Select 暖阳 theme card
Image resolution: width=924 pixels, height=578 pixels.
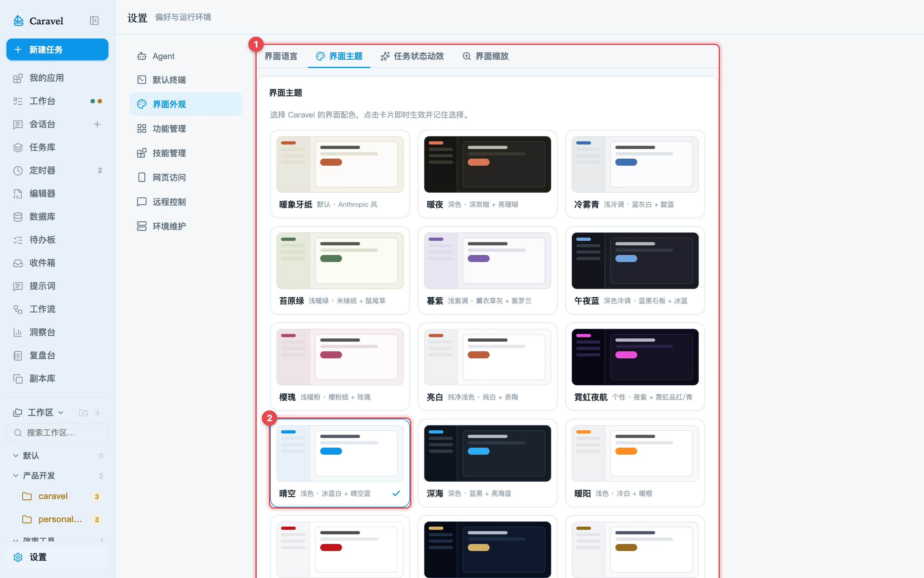point(635,463)
